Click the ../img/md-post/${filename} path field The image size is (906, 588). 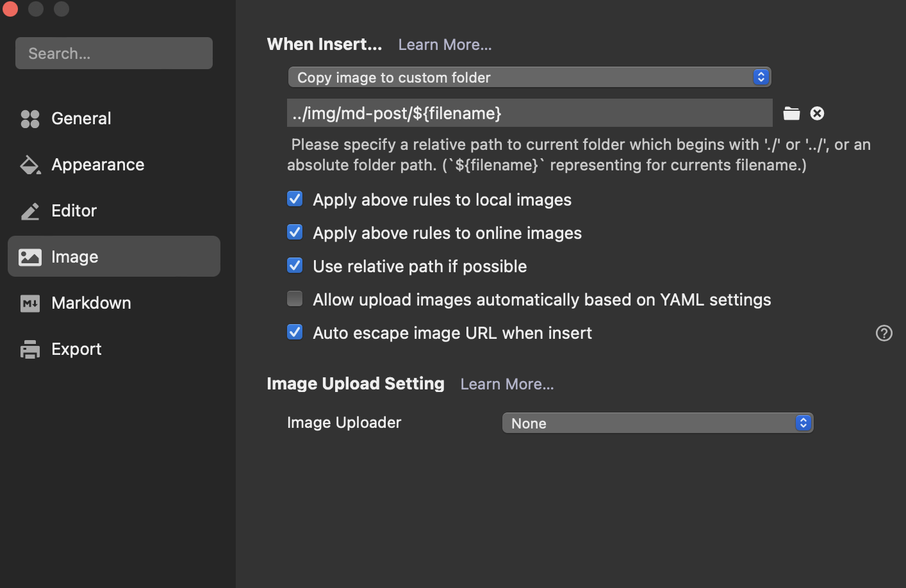(x=529, y=113)
